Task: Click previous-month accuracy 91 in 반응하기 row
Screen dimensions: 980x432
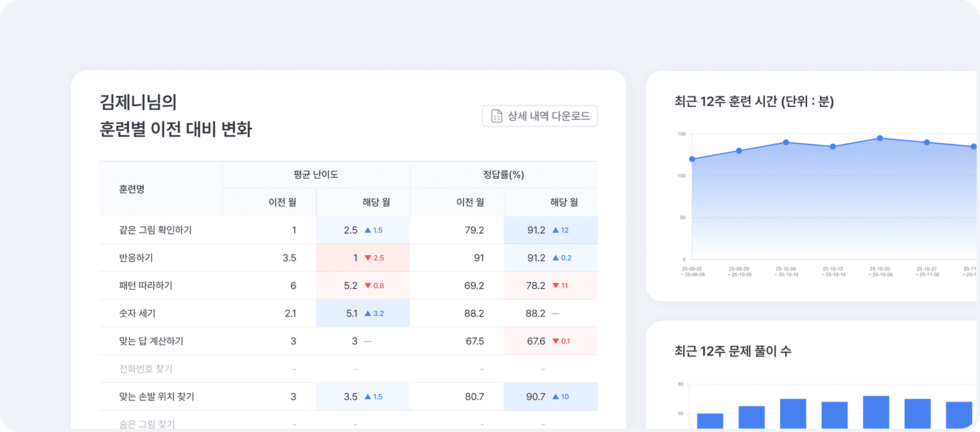Action: tap(479, 258)
